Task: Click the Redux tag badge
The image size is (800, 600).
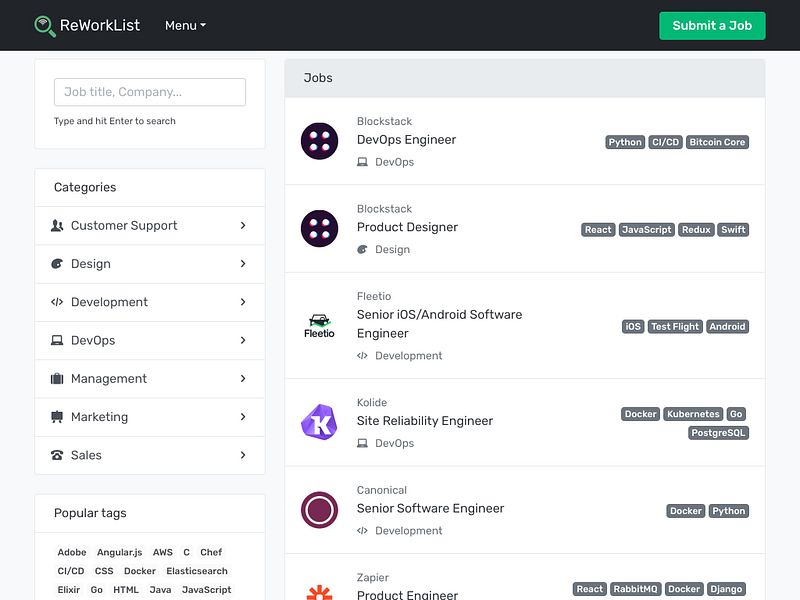Action: [696, 230]
